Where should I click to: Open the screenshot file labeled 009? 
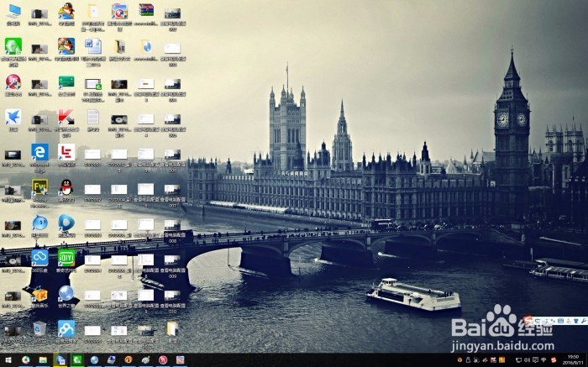(172, 260)
